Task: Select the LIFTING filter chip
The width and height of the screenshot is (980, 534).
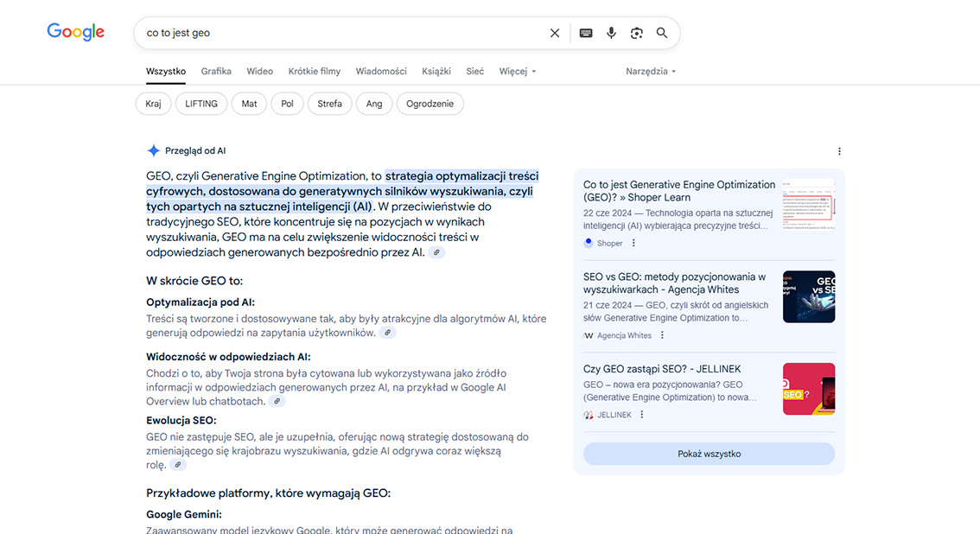Action: 201,104
